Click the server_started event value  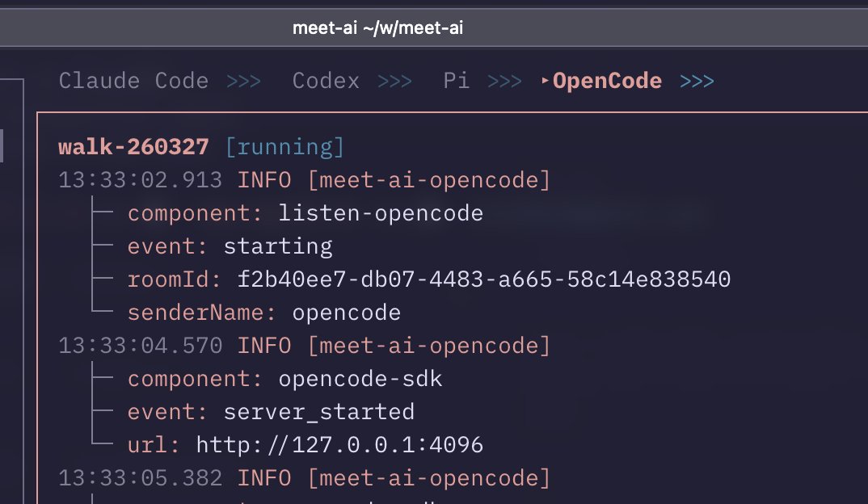pyautogui.click(x=318, y=412)
